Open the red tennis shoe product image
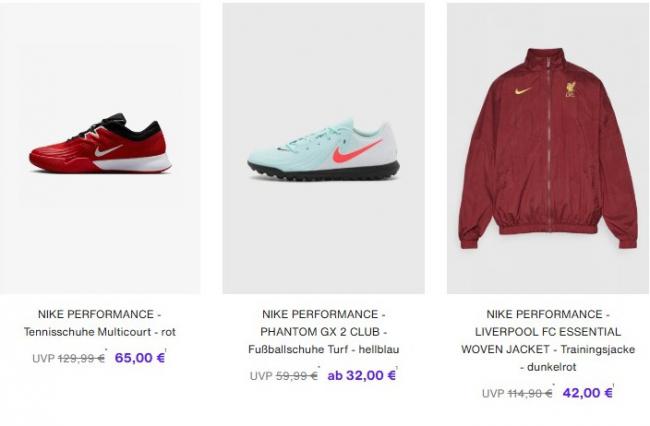650x426 pixels. [x=100, y=148]
